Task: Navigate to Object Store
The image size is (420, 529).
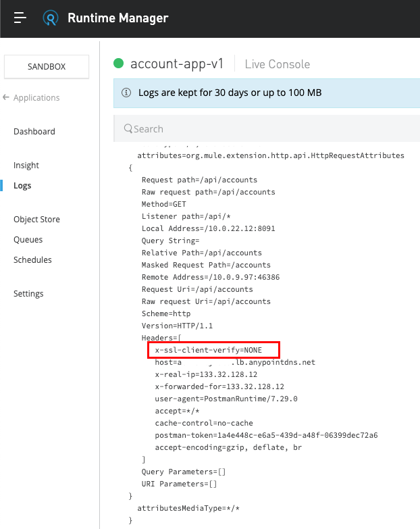Action: (x=36, y=220)
